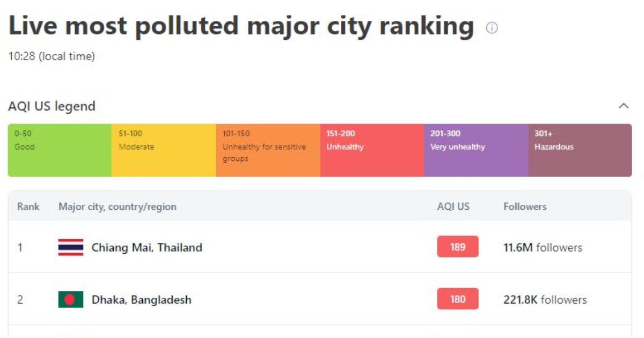644x338 pixels.
Task: Click 11.6M followers text
Action: (543, 247)
